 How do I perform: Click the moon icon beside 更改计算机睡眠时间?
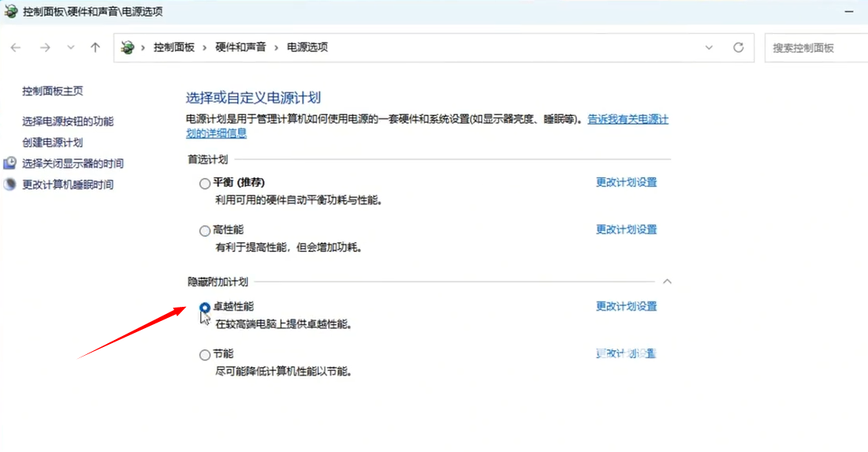(x=9, y=185)
